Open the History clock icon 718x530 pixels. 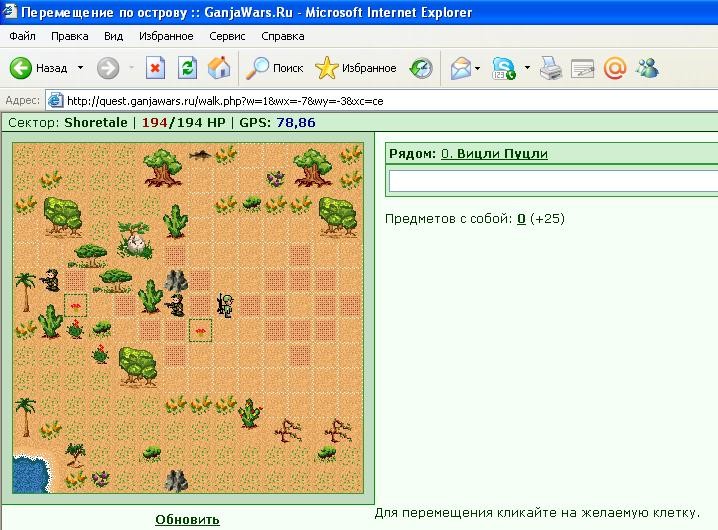(421, 69)
